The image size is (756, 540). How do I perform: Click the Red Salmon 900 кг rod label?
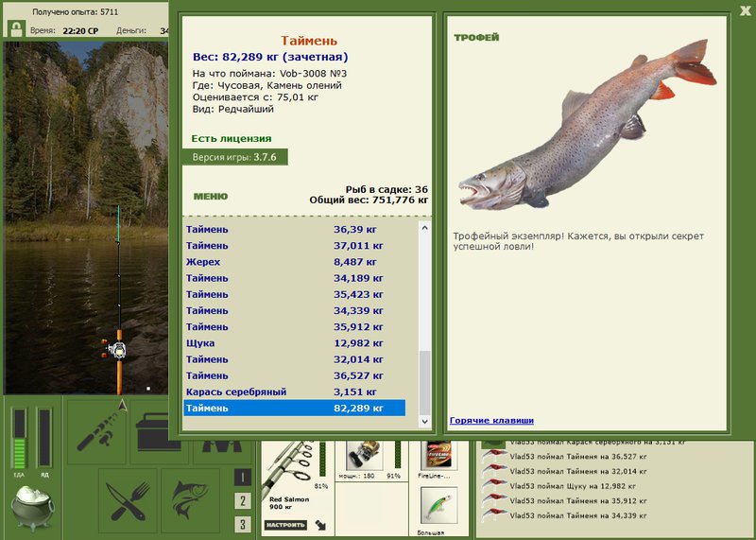pyautogui.click(x=289, y=503)
